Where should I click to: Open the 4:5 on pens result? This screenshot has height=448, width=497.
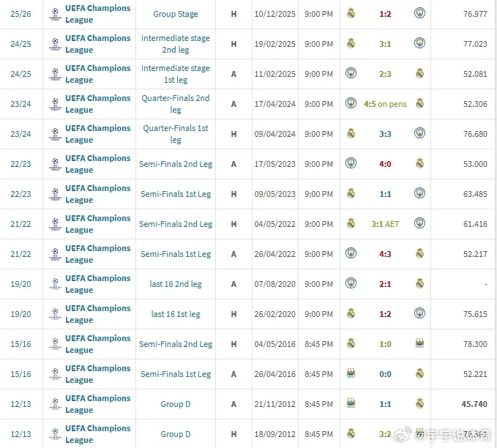385,104
